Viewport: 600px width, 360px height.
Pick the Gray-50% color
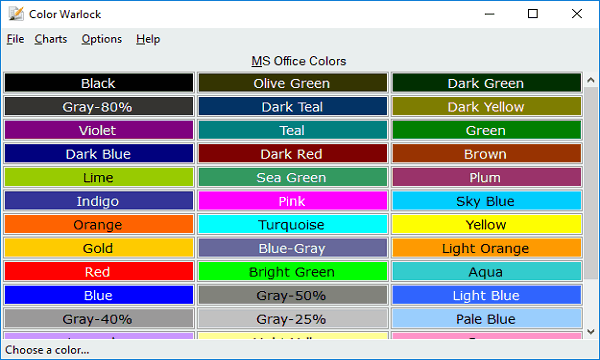point(293,295)
